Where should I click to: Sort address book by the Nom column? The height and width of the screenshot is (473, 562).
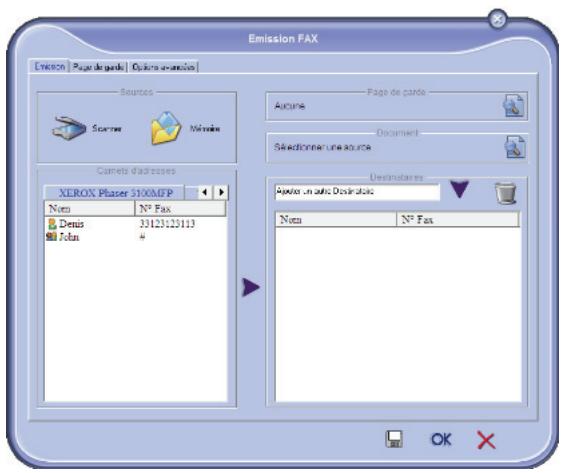pyautogui.click(x=90, y=209)
